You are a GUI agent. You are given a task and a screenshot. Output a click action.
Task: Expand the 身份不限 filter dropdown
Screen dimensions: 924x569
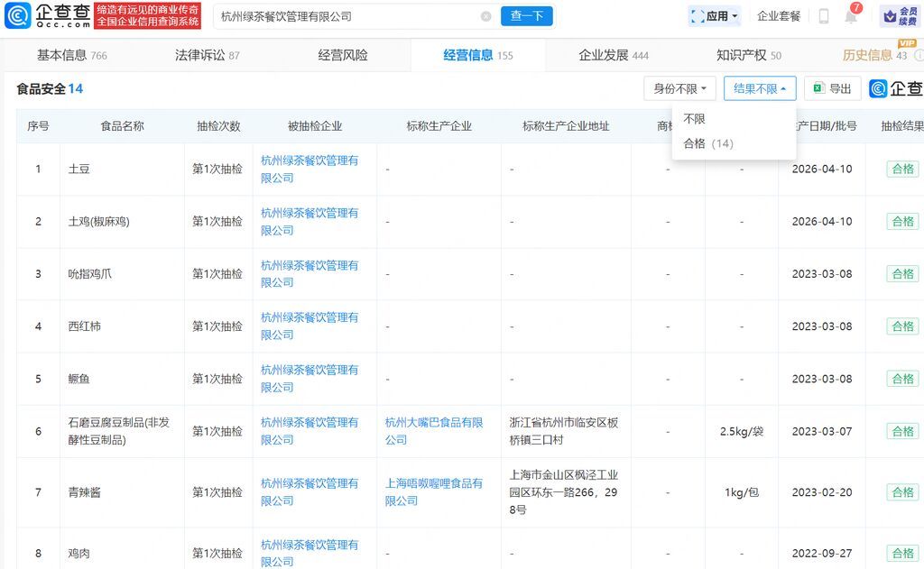(680, 88)
